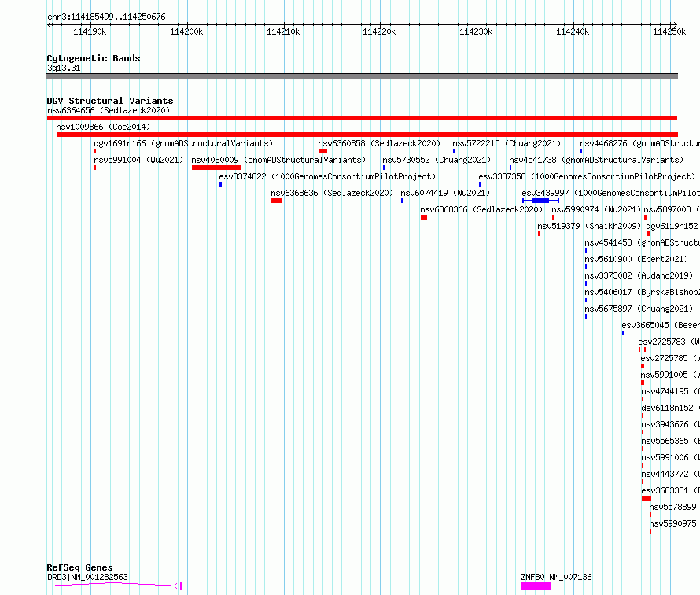Click the DGV Structural Variants track title
Screen dimensions: 700x595
(x=110, y=101)
